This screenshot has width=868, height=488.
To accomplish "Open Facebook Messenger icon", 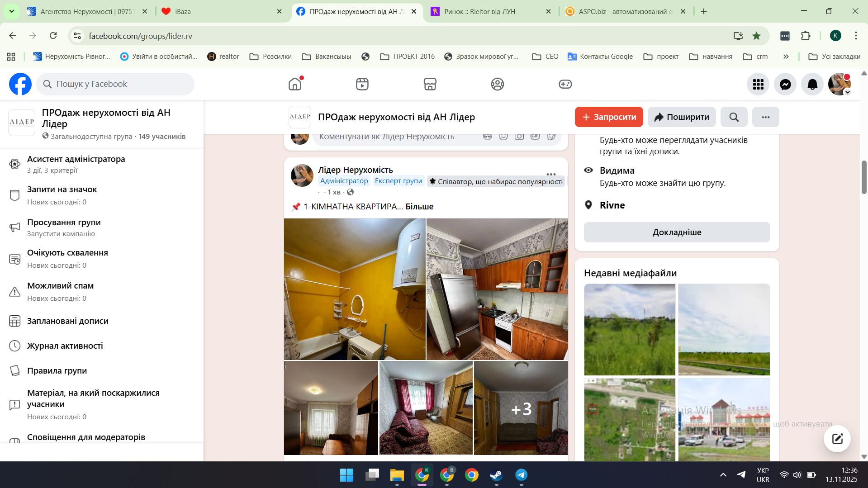I will click(x=785, y=84).
